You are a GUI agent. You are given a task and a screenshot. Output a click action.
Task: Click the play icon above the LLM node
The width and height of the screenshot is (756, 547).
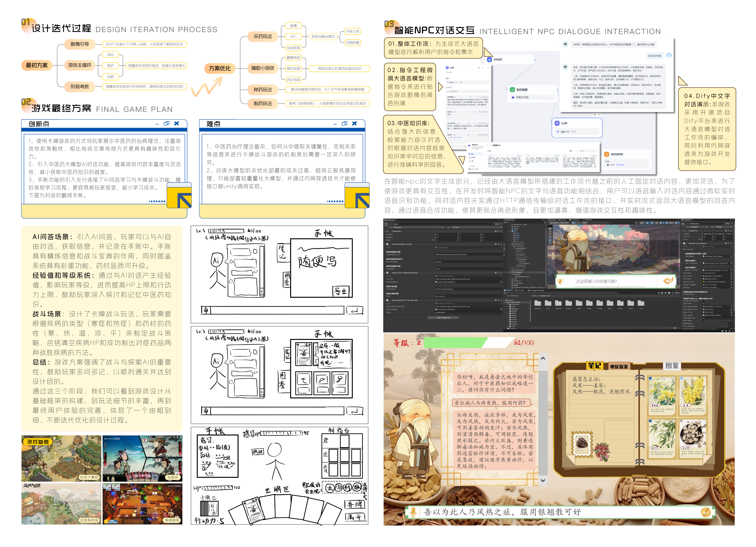[x=595, y=115]
